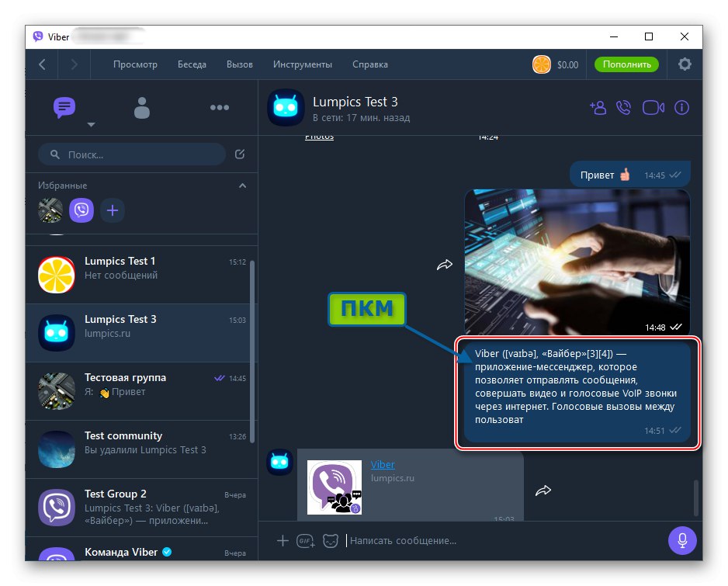The width and height of the screenshot is (728, 586).
Task: Open the contacts person icon
Action: tap(141, 108)
